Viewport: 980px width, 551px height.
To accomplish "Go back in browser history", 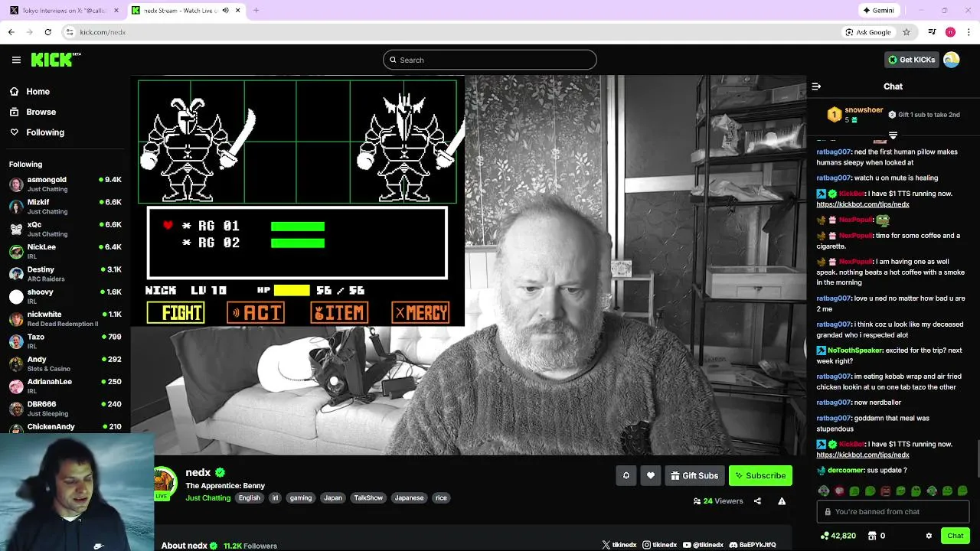I will point(11,32).
